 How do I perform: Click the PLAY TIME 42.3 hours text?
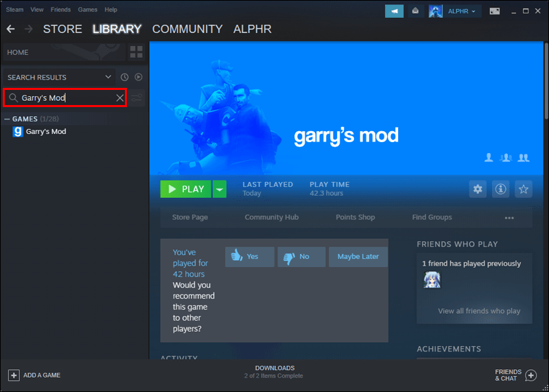point(329,189)
